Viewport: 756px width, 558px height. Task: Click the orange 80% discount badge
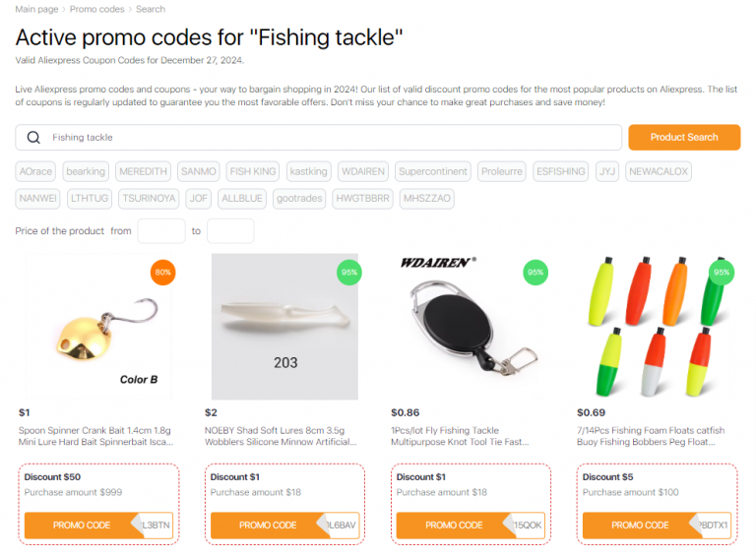click(163, 273)
